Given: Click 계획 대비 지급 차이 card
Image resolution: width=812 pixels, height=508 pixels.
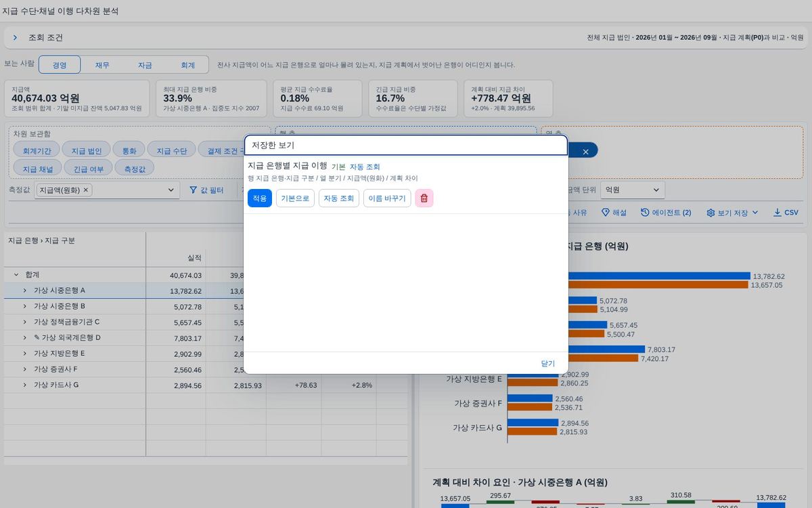Looking at the screenshot, I should coord(508,98).
